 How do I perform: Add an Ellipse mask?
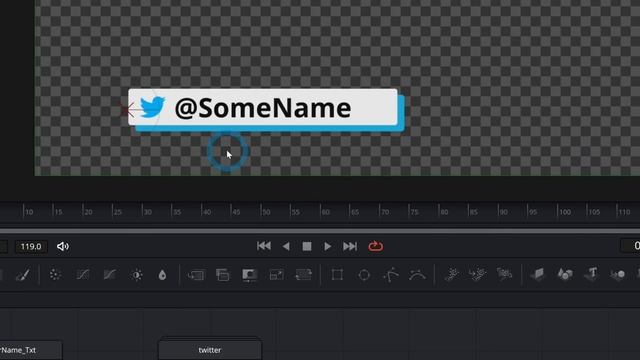pos(364,275)
